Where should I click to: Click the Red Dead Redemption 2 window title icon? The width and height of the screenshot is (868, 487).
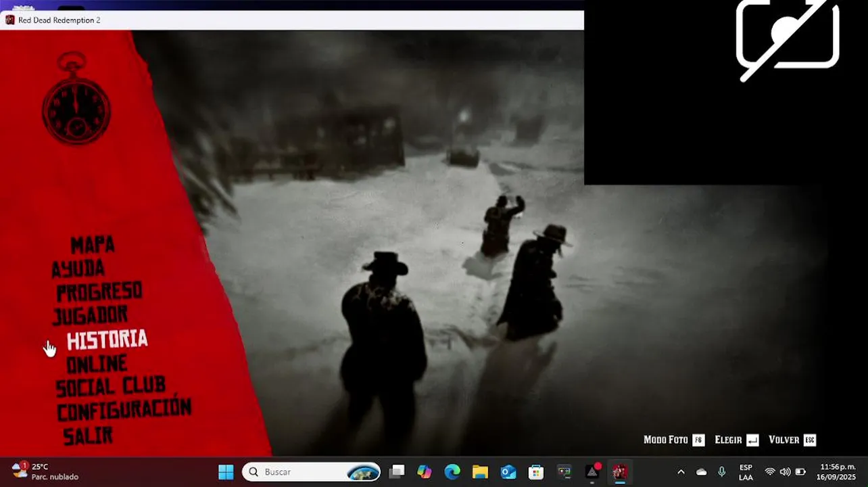(x=9, y=20)
